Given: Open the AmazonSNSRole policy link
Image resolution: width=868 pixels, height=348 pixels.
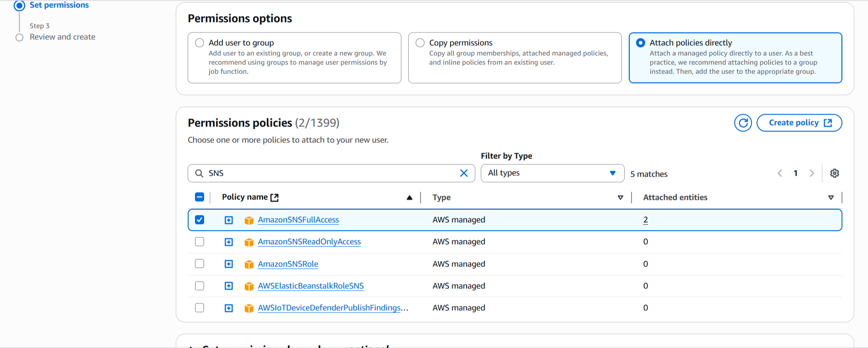Looking at the screenshot, I should pos(288,264).
